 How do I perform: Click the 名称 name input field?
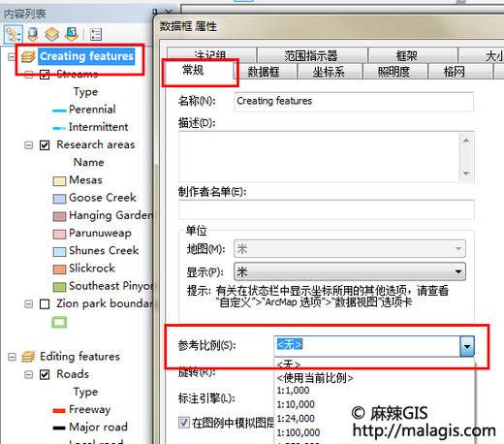[x=354, y=102]
